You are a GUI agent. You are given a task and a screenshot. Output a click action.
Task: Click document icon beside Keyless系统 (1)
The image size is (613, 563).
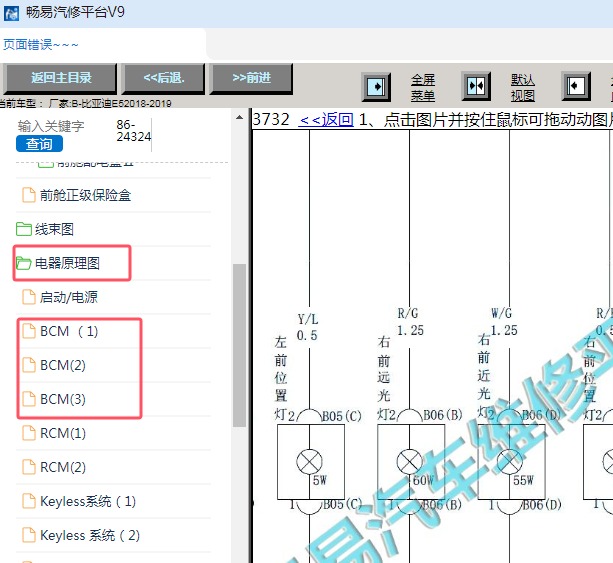[x=29, y=501]
